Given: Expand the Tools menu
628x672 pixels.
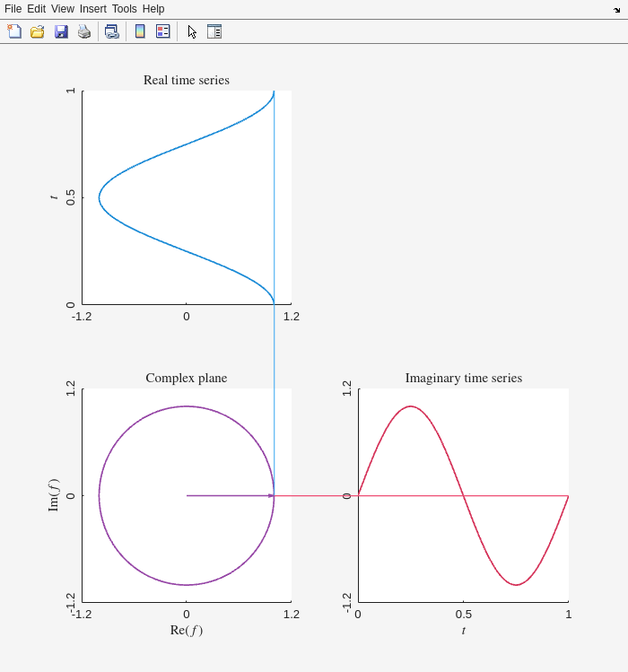Looking at the screenshot, I should point(125,9).
